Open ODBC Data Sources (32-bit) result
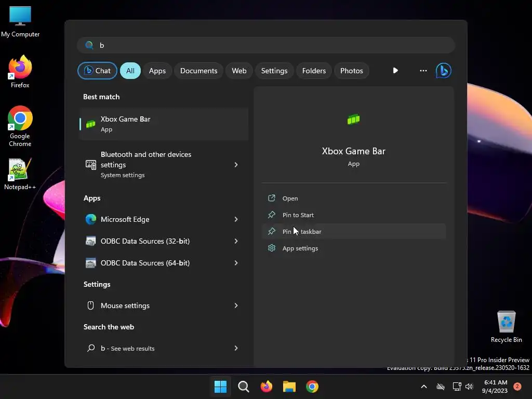The height and width of the screenshot is (399, 532). (x=164, y=241)
